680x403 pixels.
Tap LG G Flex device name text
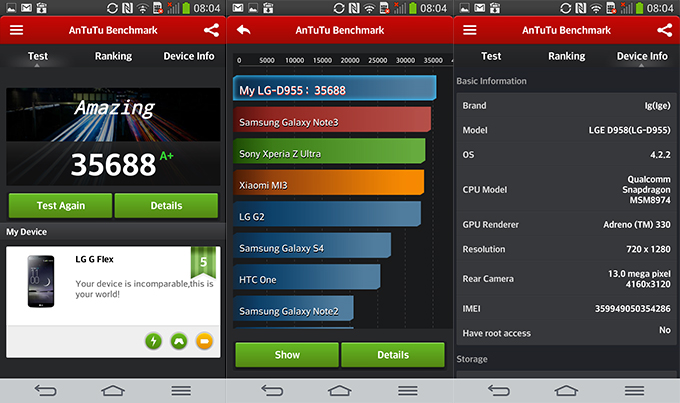click(94, 259)
